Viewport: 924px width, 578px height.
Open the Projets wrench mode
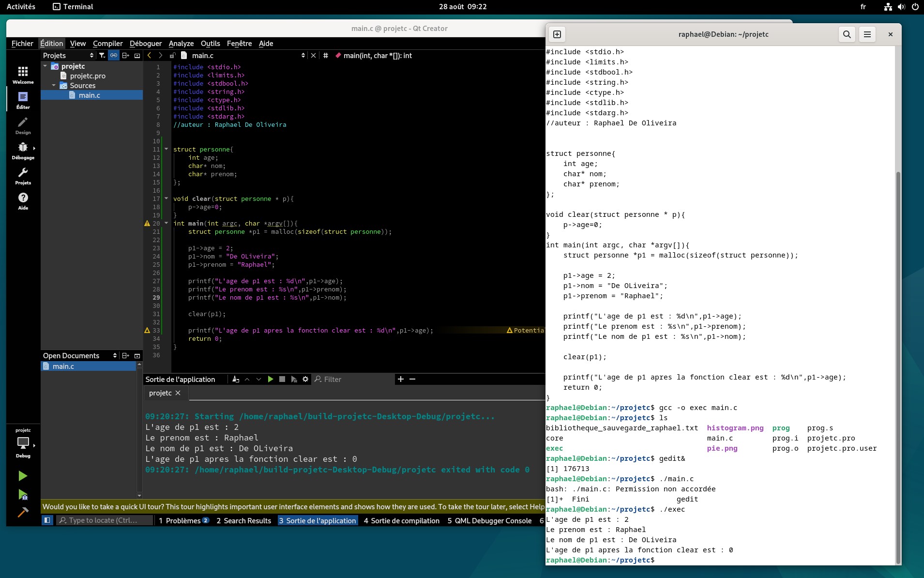23,176
